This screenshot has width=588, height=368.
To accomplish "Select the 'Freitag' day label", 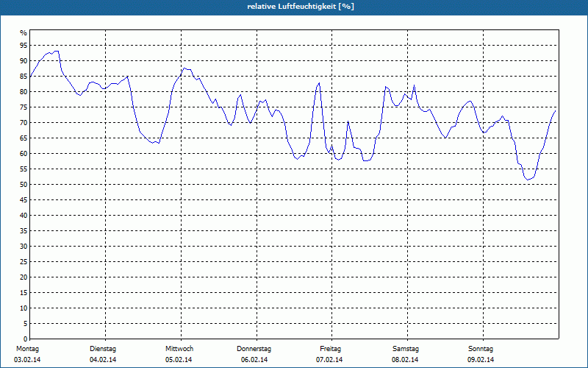I will click(330, 349).
